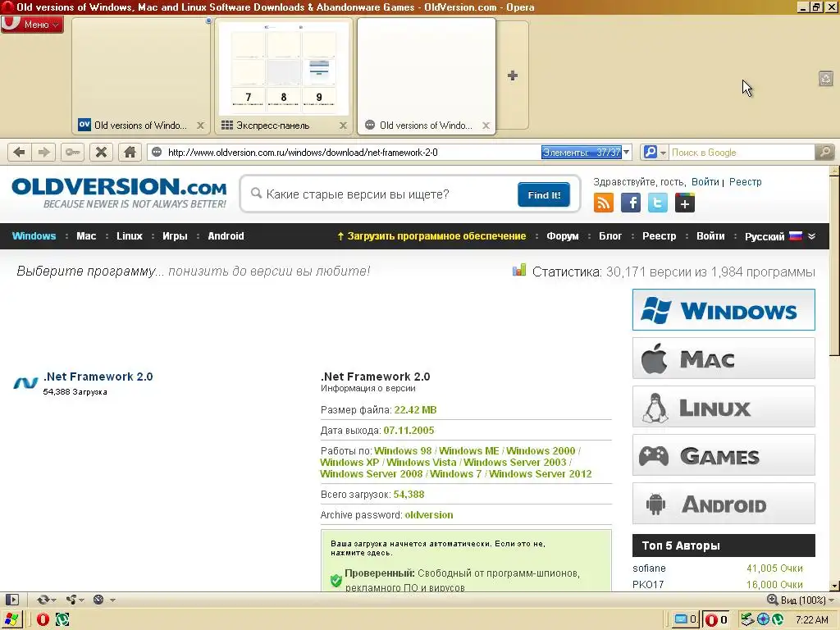Switch to the first Old versions tab
This screenshot has width=840, height=630.
click(141, 75)
